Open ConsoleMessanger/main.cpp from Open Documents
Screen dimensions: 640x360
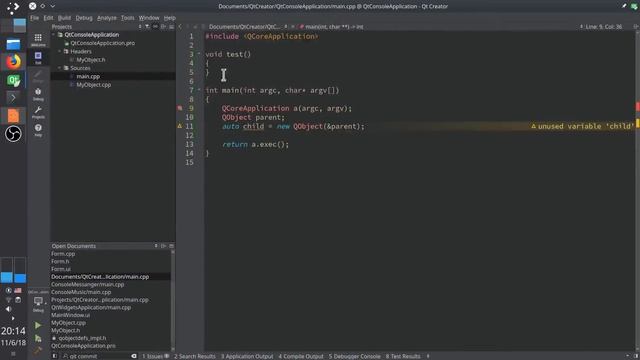(x=87, y=284)
